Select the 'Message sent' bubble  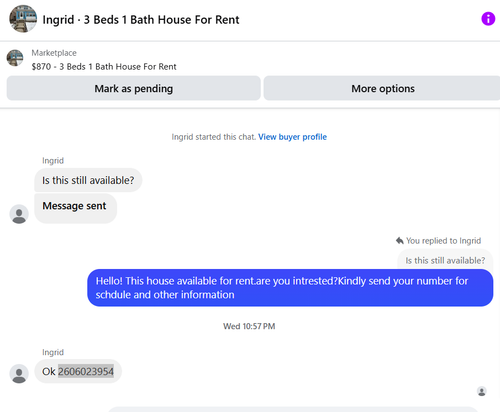pos(75,208)
